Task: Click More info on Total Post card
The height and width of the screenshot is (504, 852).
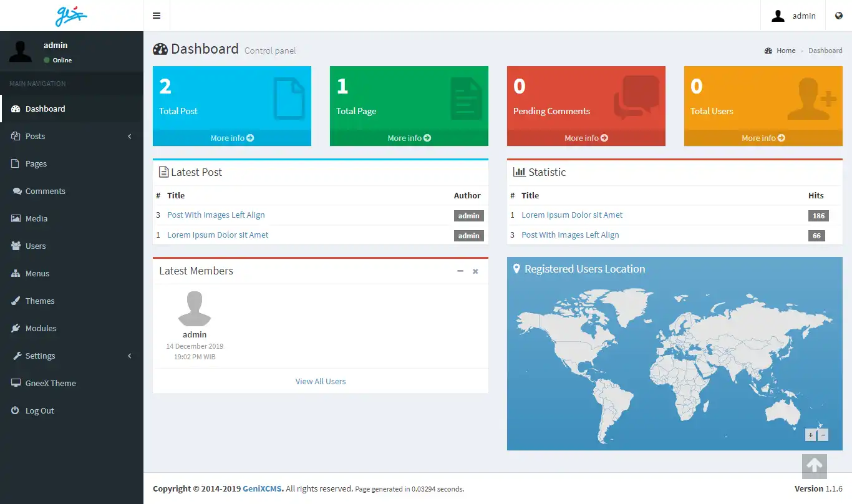Action: coord(232,138)
